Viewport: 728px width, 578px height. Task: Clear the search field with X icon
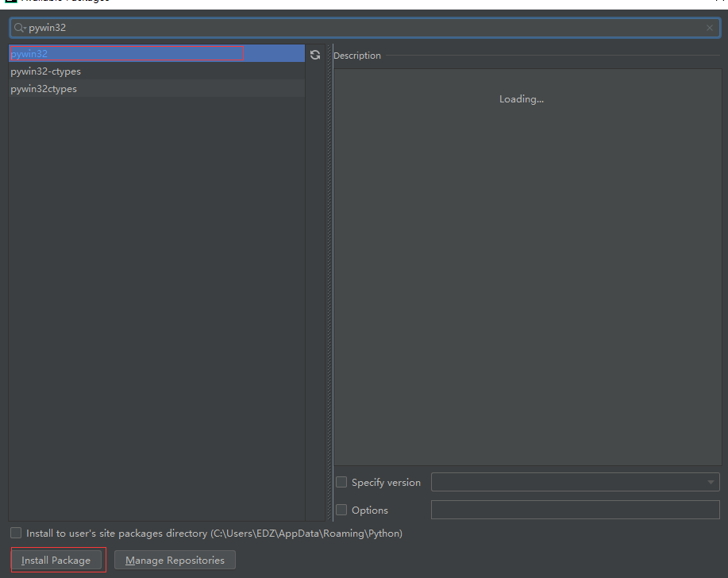pos(710,28)
